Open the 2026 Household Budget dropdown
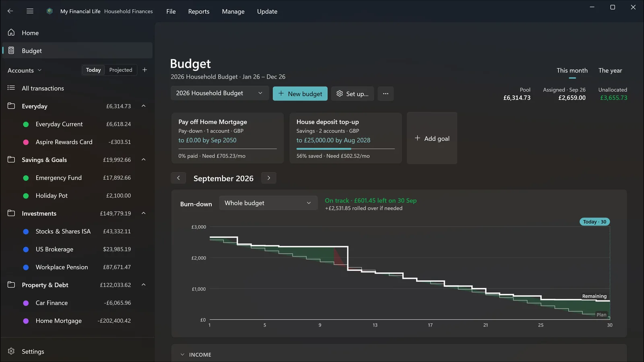 coord(220,93)
